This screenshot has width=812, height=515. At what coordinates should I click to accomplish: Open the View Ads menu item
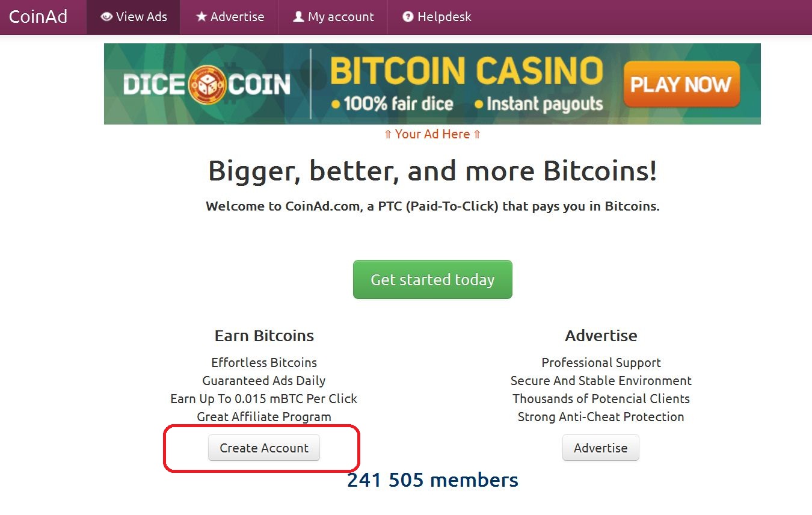point(134,17)
